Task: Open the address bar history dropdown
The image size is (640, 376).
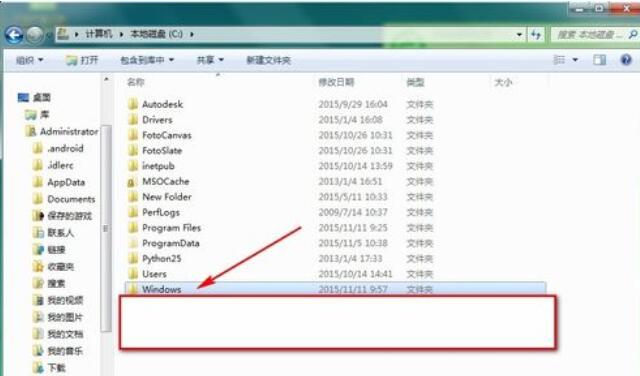Action: point(519,35)
